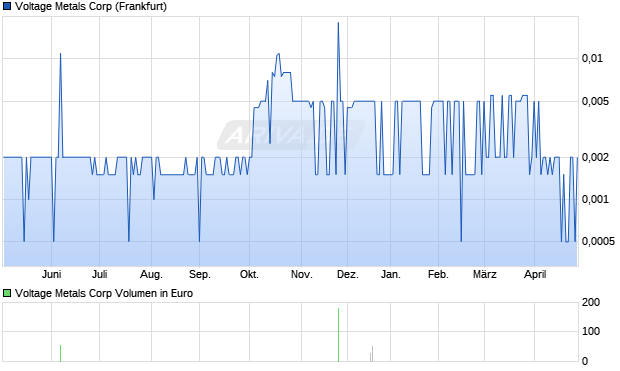Click the 0,005 price axis value
Screen dimensions: 620x371
coord(595,102)
